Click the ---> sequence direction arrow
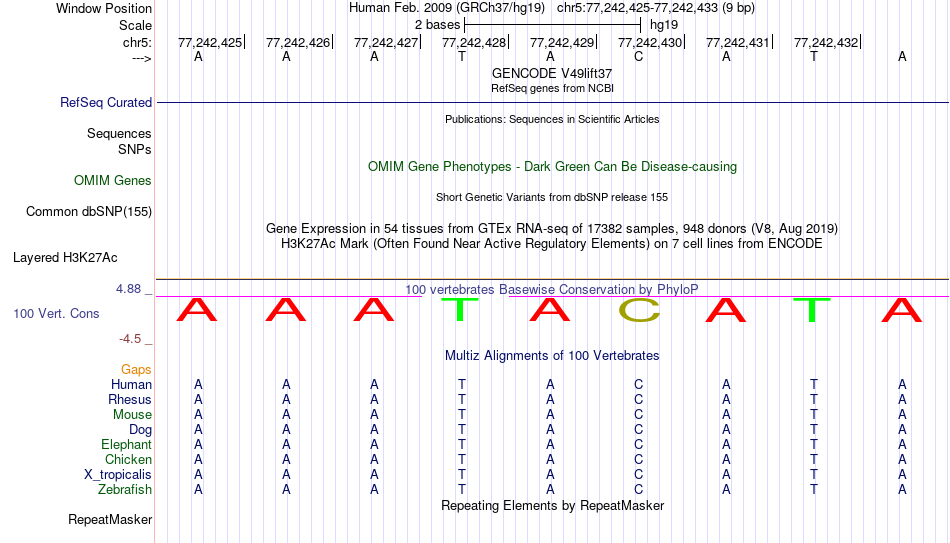The image size is (950, 543). coord(141,58)
